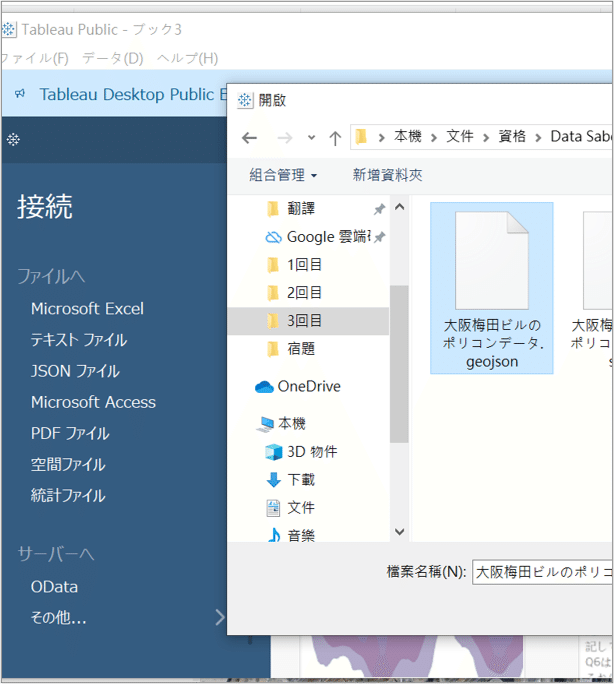Open 文件 documents in navigation pane
The image size is (614, 684).
[x=291, y=508]
